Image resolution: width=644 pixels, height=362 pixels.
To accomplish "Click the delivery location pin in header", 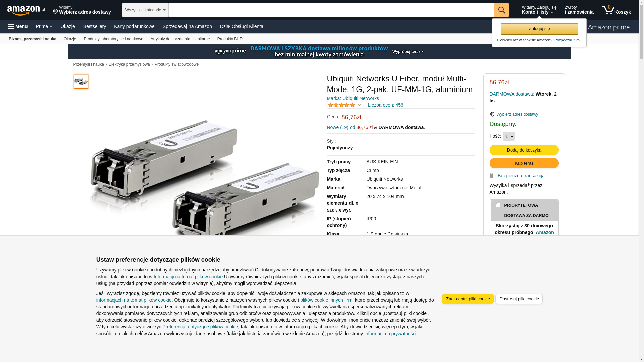I will [x=55, y=12].
